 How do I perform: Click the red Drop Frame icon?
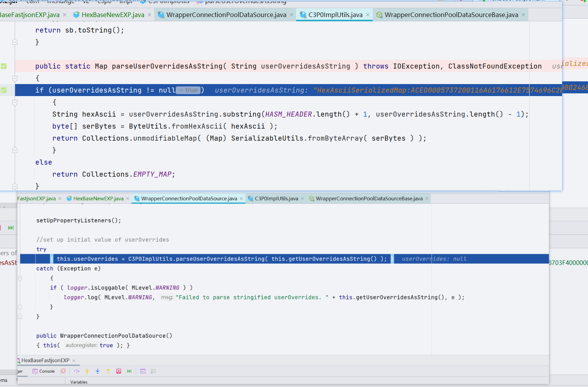click(x=119, y=371)
